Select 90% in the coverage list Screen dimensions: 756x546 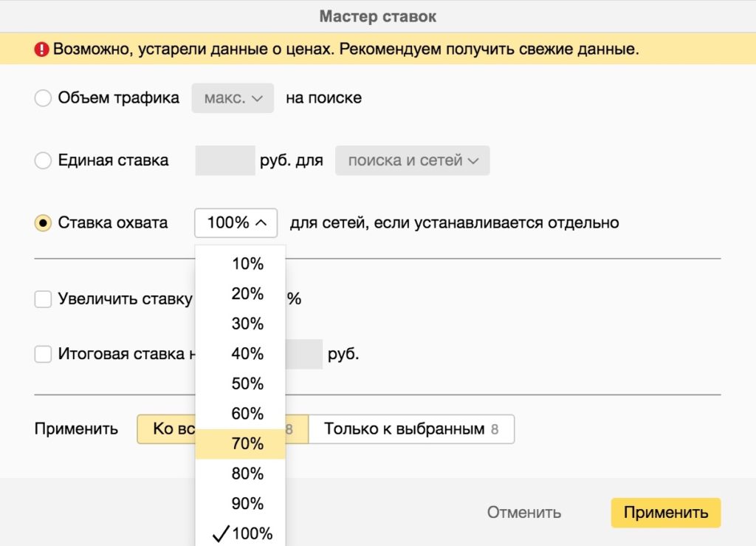coord(247,504)
